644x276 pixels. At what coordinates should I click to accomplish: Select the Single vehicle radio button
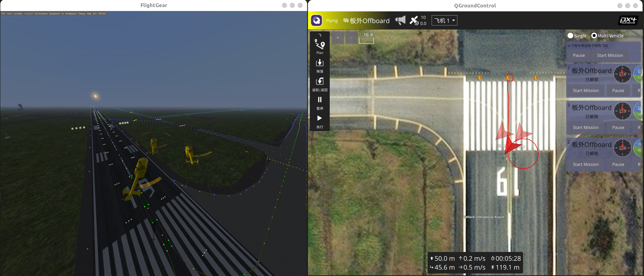coord(570,36)
